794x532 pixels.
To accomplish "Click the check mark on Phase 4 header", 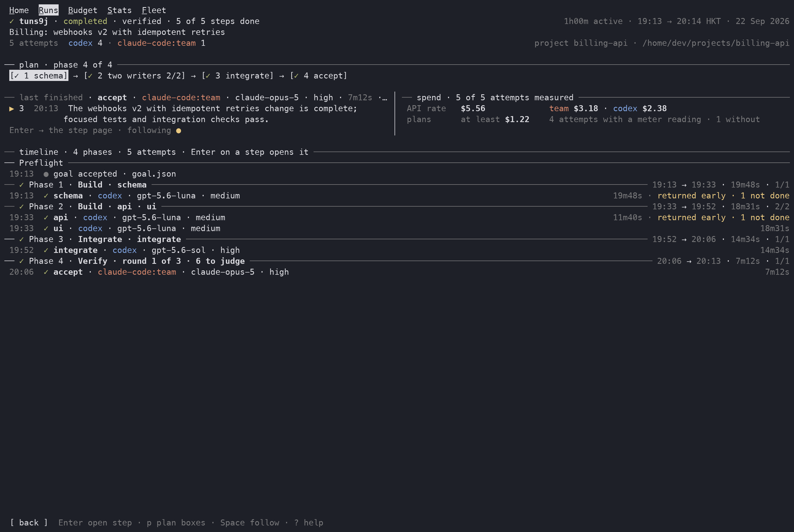I will click(21, 261).
